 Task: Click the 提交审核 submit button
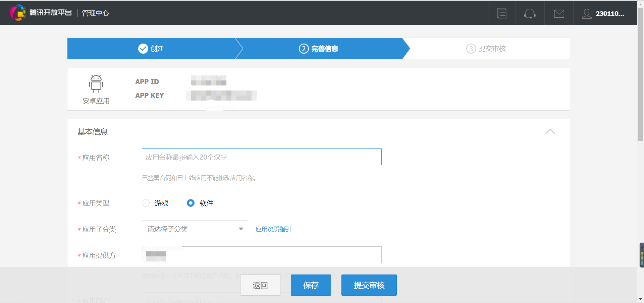click(369, 285)
